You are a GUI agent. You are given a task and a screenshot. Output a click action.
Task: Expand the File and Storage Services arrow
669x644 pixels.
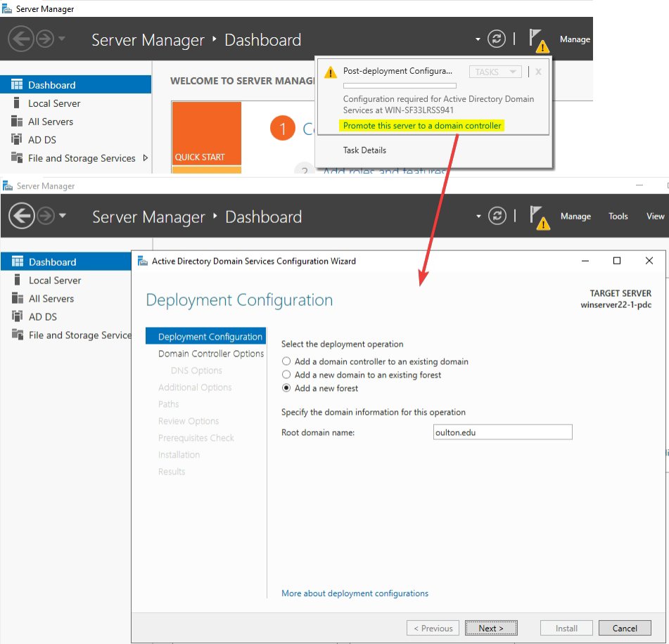point(145,158)
